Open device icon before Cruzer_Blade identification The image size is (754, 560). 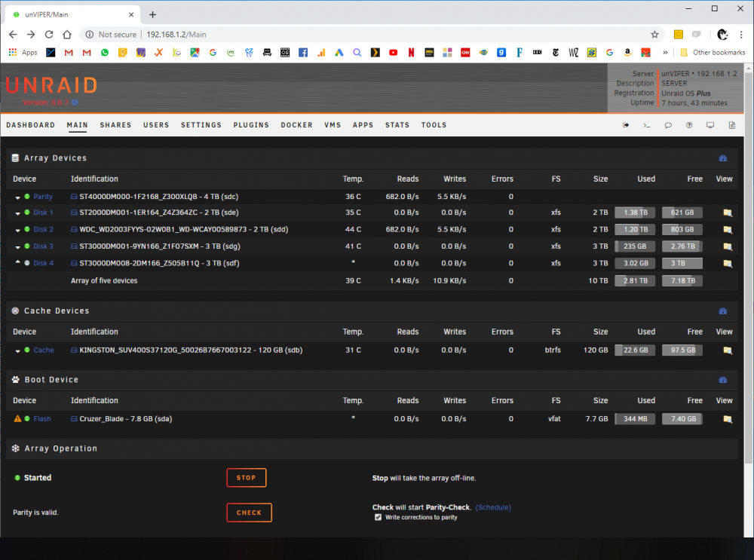74,418
